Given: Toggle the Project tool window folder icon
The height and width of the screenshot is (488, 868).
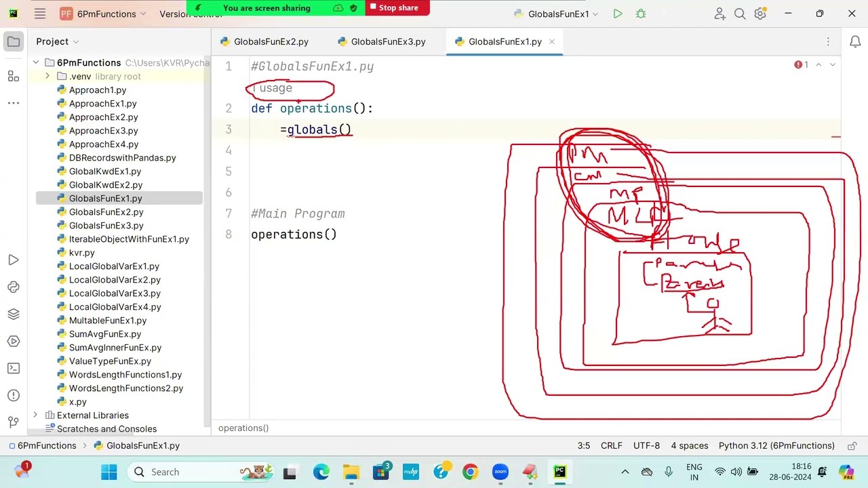Looking at the screenshot, I should pyautogui.click(x=14, y=42).
